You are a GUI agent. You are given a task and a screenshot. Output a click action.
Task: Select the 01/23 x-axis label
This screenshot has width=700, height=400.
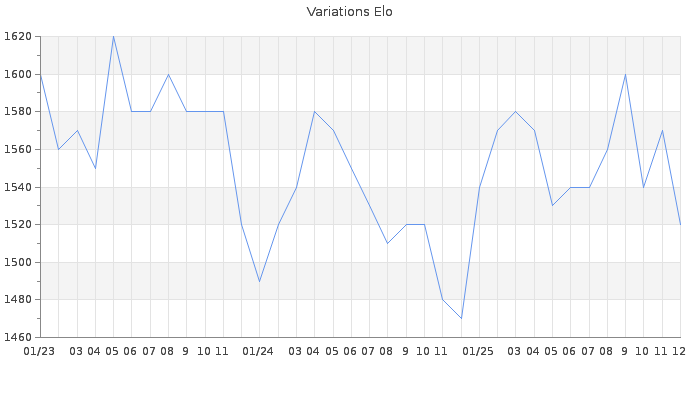tap(40, 351)
